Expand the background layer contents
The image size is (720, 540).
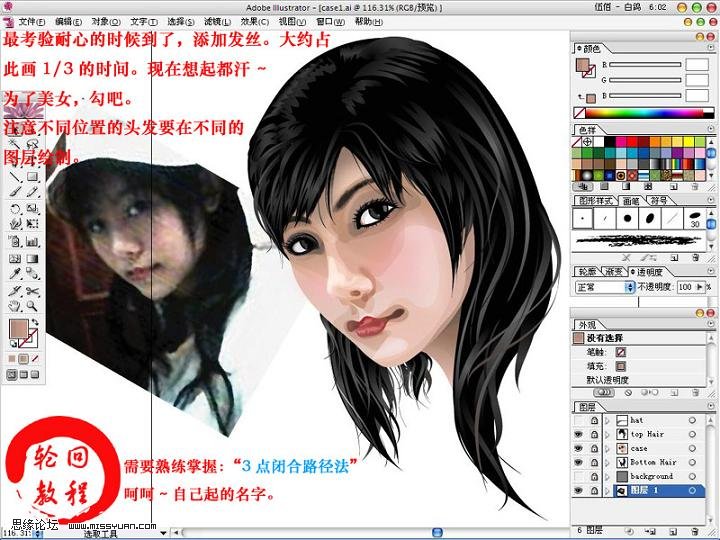(608, 476)
